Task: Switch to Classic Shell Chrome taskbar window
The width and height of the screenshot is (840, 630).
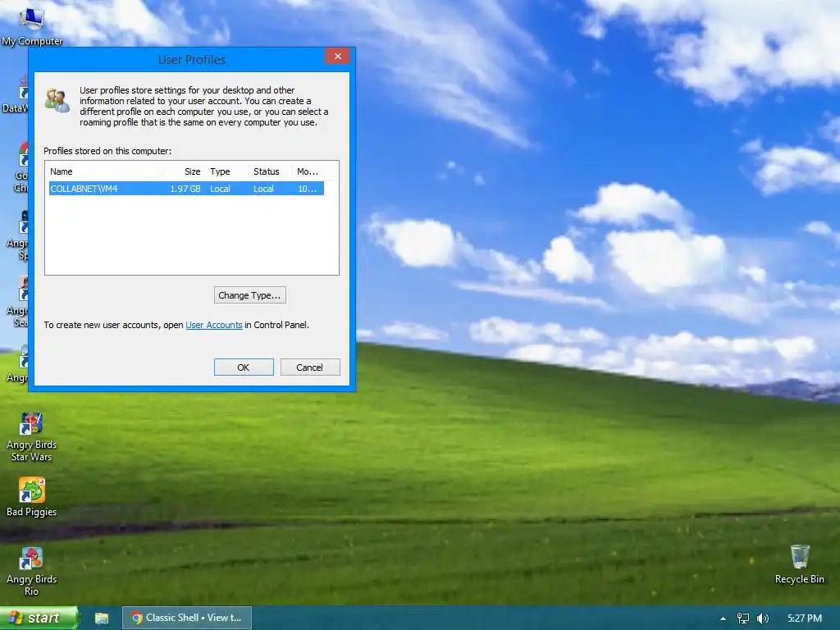Action: point(186,618)
